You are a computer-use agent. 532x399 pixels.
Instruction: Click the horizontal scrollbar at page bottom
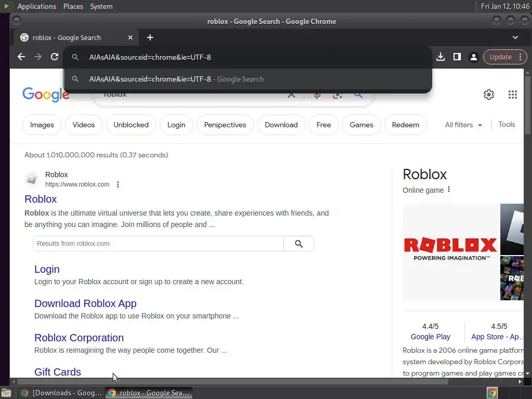click(x=232, y=382)
